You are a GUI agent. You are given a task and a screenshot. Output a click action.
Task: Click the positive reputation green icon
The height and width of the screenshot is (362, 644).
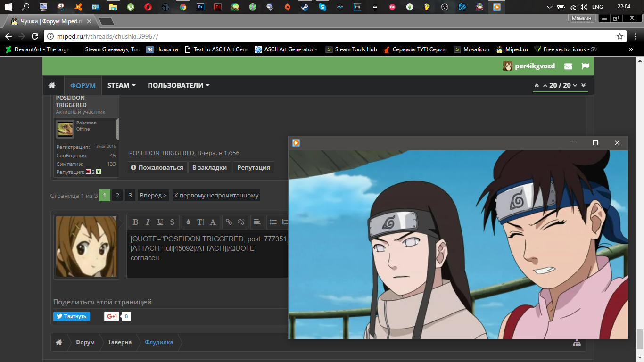click(99, 172)
